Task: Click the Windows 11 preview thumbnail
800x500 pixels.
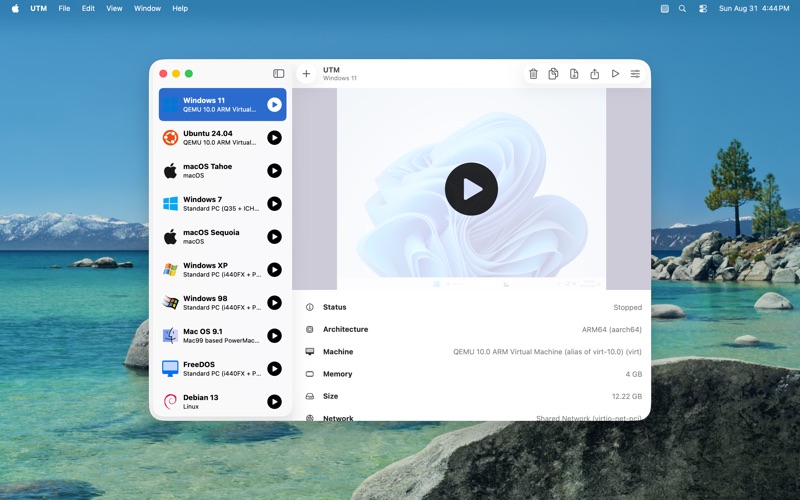Action: [471, 189]
